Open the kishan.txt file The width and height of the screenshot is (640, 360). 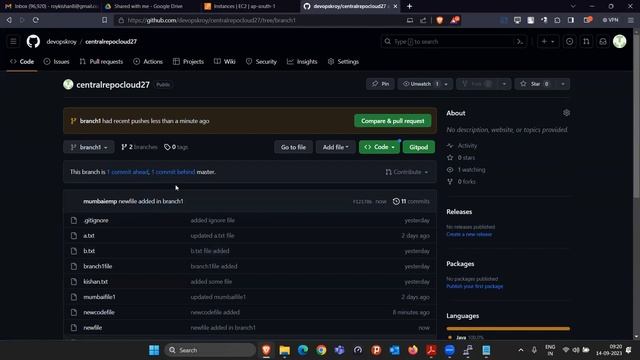click(96, 282)
